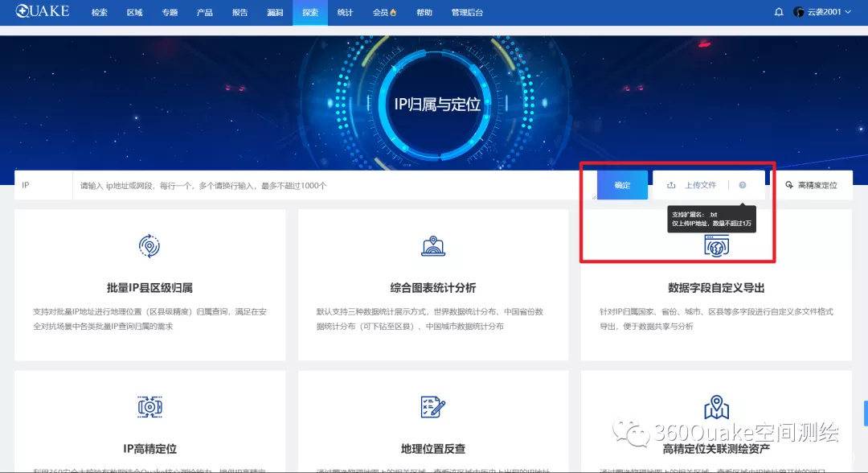Go to the 统计 navigation tab
The width and height of the screenshot is (868, 473).
pyautogui.click(x=345, y=13)
